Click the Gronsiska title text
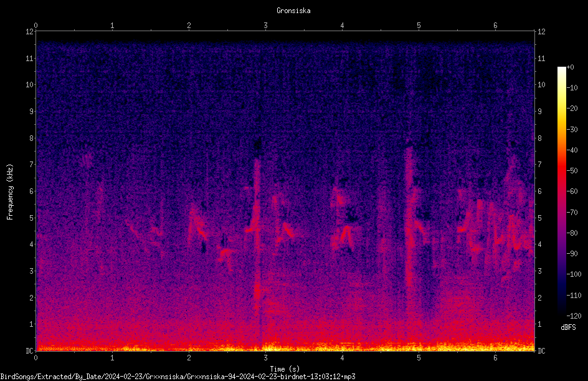 (293, 11)
